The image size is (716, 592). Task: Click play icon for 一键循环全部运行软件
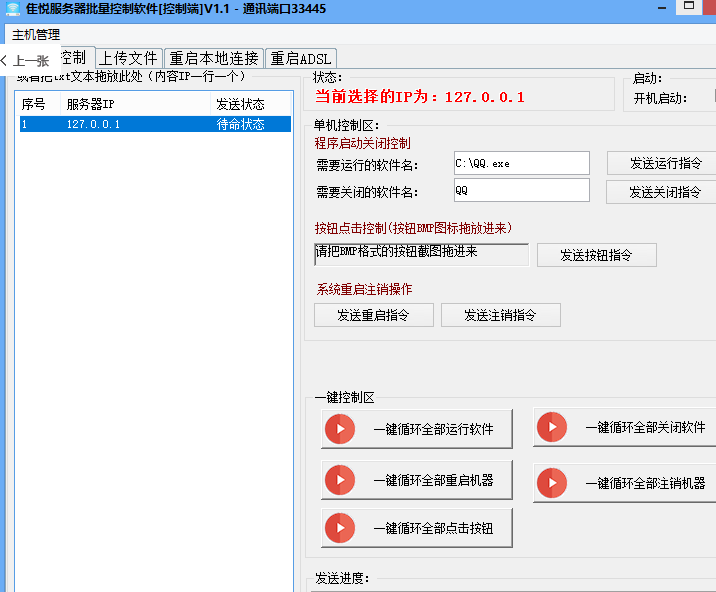[x=339, y=429]
